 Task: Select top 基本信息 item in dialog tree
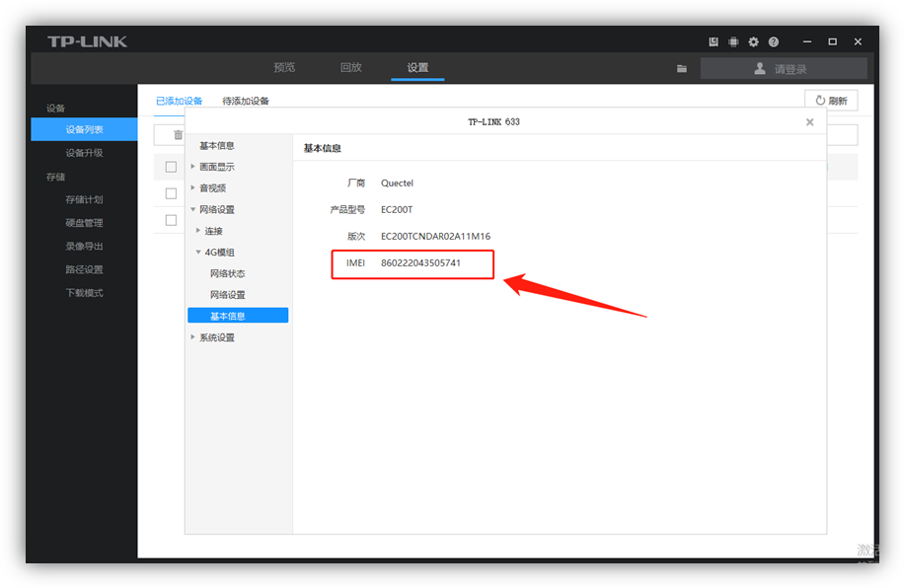click(x=217, y=145)
